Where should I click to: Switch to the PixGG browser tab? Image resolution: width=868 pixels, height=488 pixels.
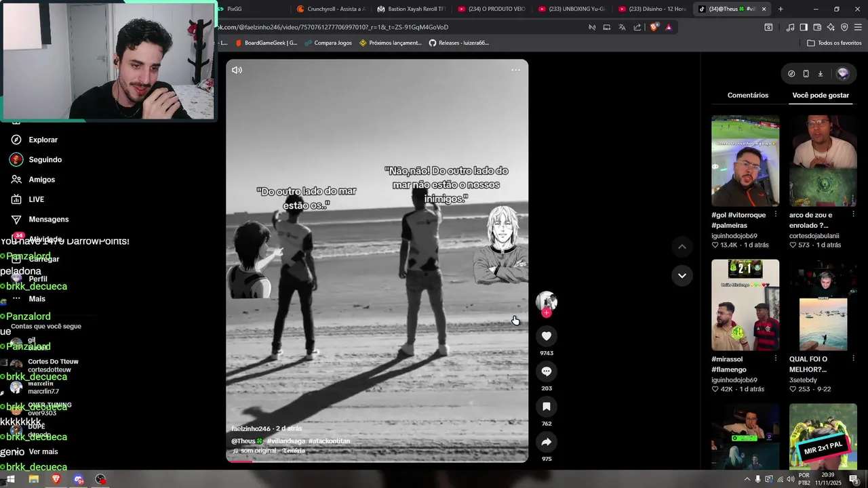(251, 9)
